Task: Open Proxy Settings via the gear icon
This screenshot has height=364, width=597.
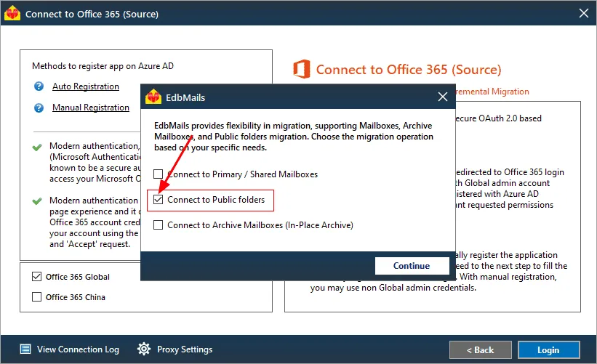Action: pos(144,349)
